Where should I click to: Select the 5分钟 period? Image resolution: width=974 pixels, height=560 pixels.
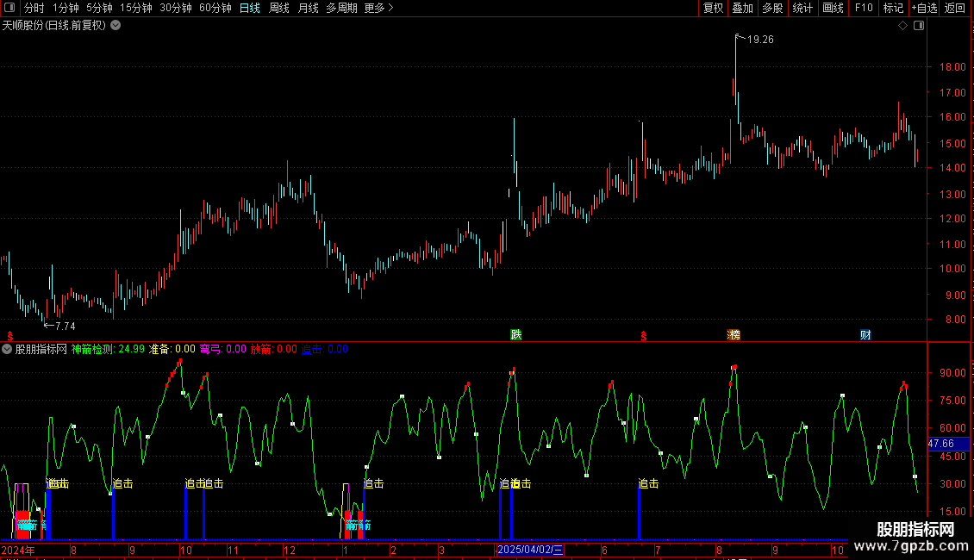coord(99,8)
